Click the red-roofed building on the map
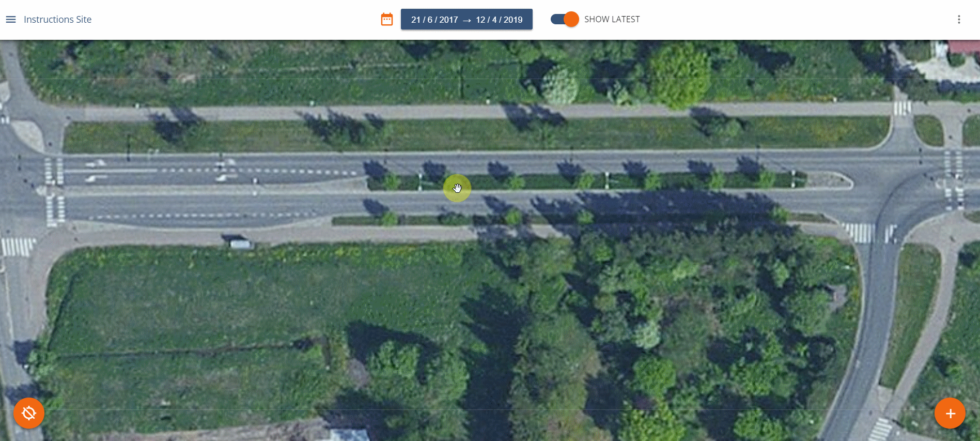This screenshot has height=441, width=980. point(964,47)
